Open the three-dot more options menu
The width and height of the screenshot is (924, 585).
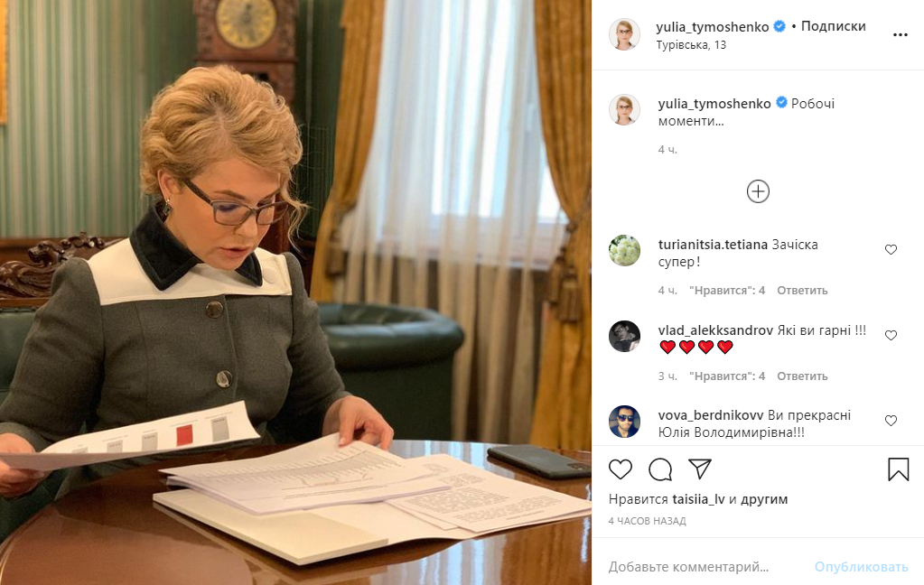pos(901,35)
